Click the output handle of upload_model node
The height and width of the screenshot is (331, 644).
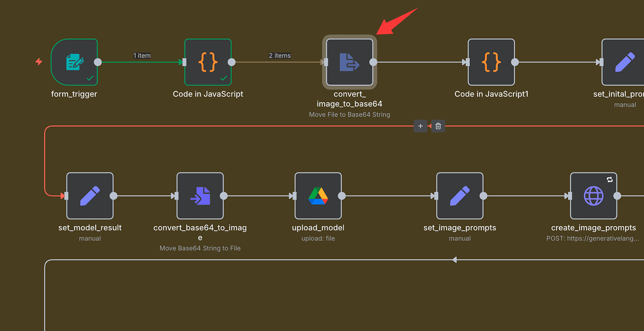click(342, 196)
